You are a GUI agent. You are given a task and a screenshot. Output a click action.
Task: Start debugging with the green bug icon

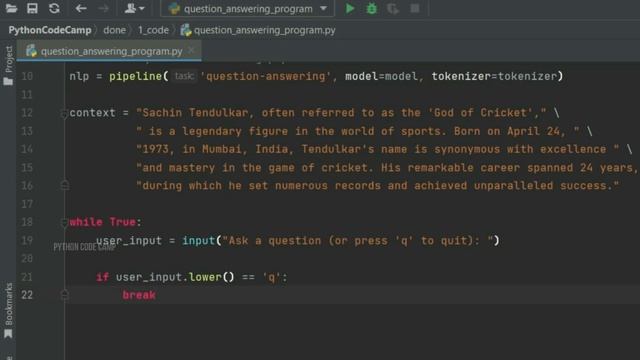coord(371,8)
